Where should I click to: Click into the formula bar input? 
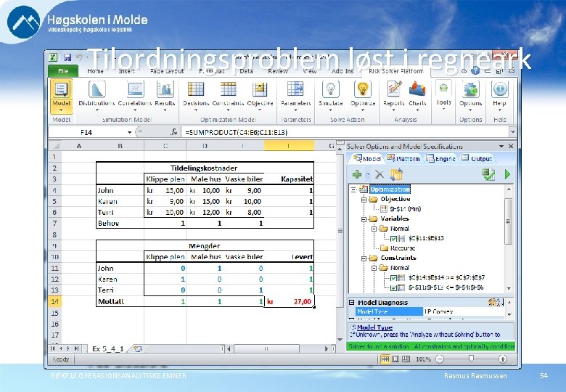click(345, 132)
